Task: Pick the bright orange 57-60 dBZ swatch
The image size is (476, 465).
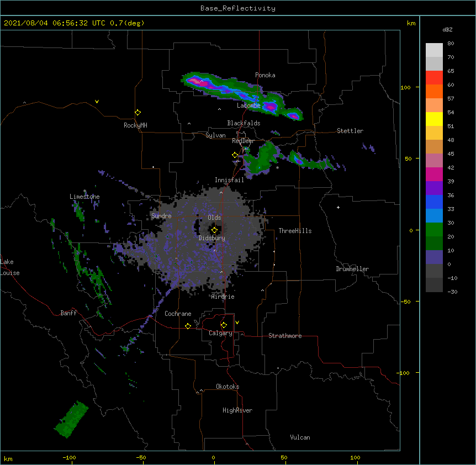Action: 434,91
